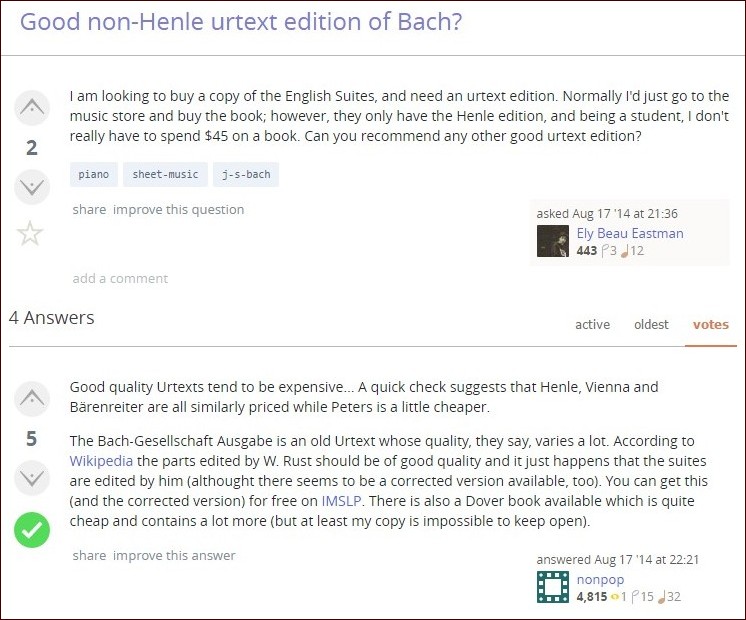Open the Wikipedia link in the answer
The image size is (746, 620).
tap(101, 461)
